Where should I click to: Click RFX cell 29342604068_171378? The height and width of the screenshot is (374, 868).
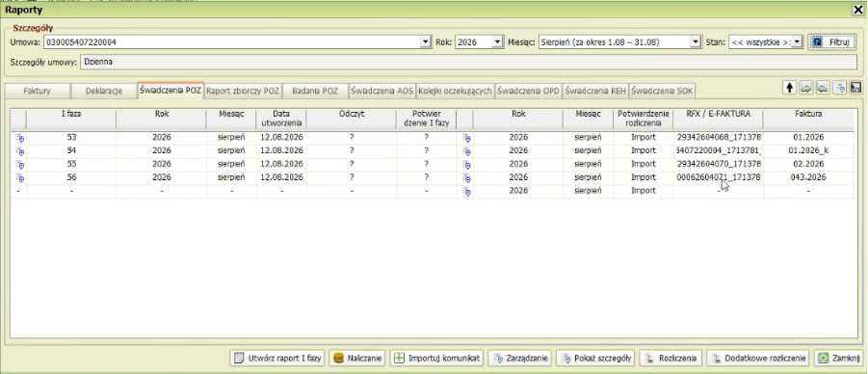[x=719, y=138]
